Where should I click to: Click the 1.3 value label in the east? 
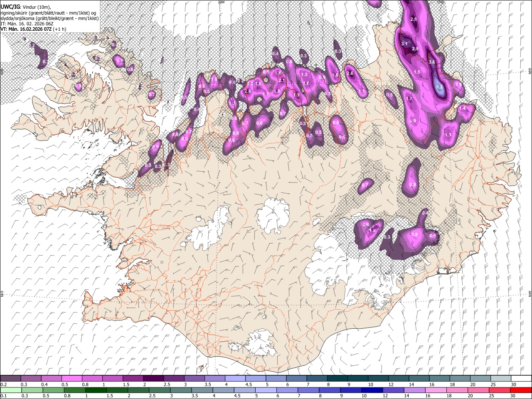(x=448, y=135)
